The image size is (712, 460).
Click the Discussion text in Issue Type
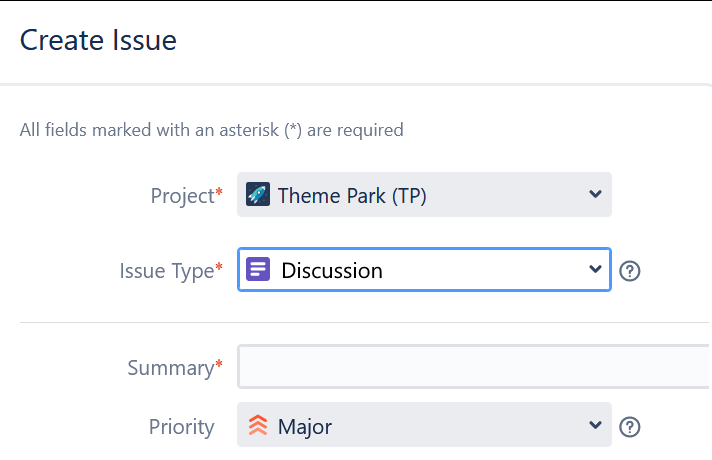[x=332, y=271]
